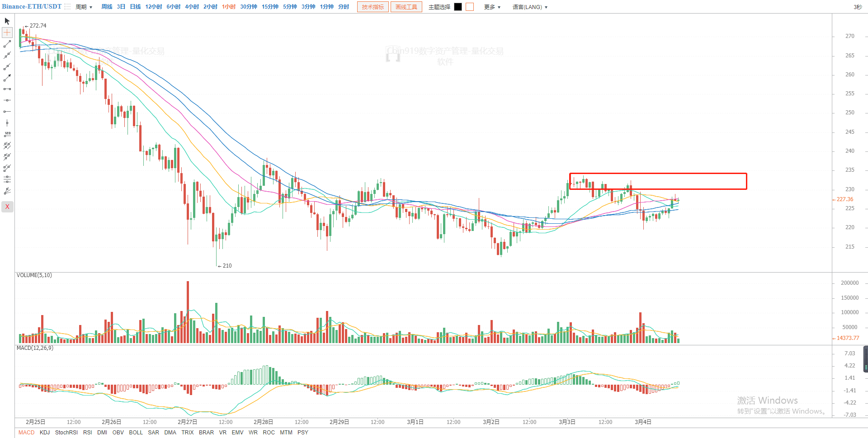
Task: Expand the 周期 period dropdown
Action: point(84,7)
